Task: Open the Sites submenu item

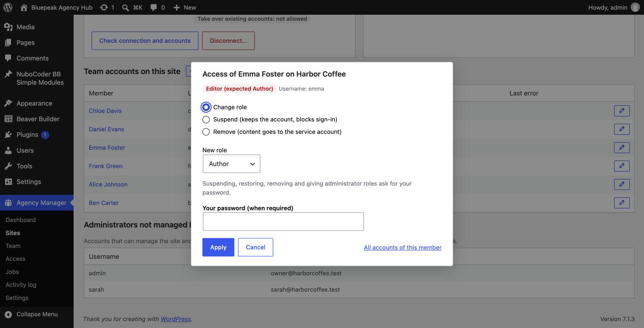Action: tap(13, 233)
